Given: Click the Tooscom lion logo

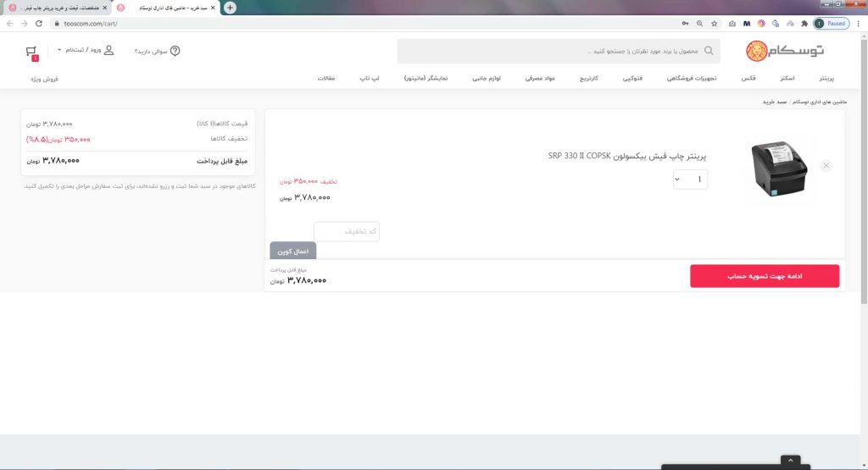Looking at the screenshot, I should coord(756,51).
